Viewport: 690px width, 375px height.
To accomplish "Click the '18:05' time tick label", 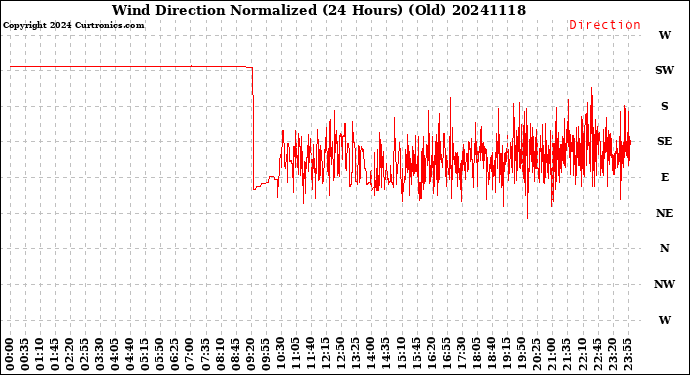I will pyautogui.click(x=476, y=355).
